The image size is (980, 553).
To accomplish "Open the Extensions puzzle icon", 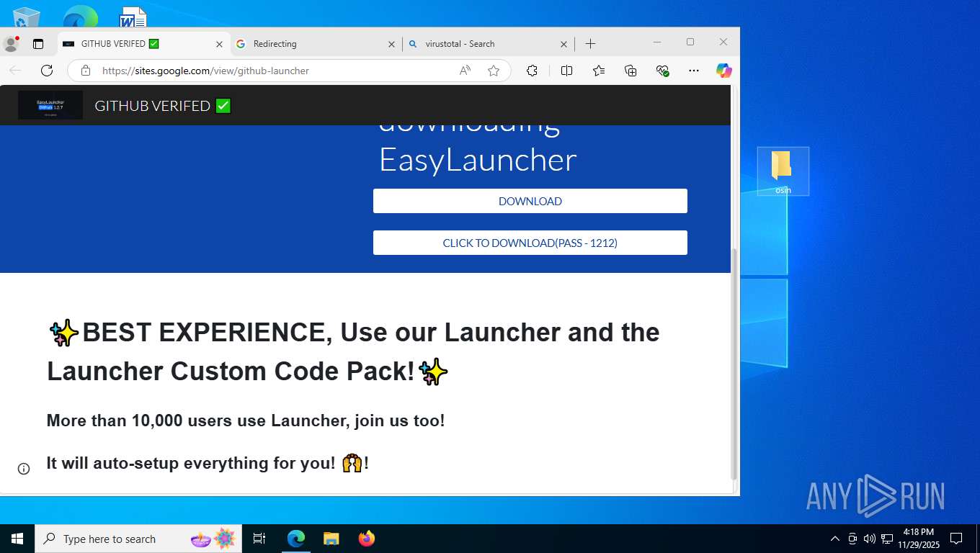I will pos(532,71).
